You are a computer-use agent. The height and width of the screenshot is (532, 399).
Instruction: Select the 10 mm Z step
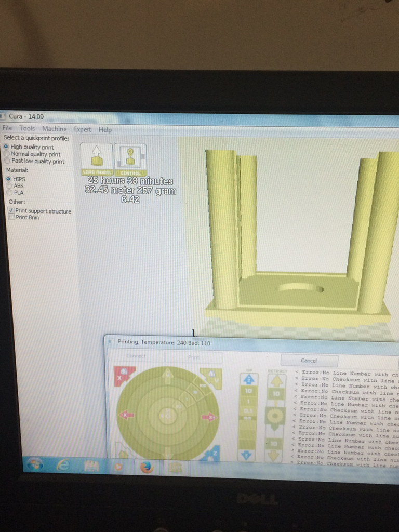(x=249, y=391)
